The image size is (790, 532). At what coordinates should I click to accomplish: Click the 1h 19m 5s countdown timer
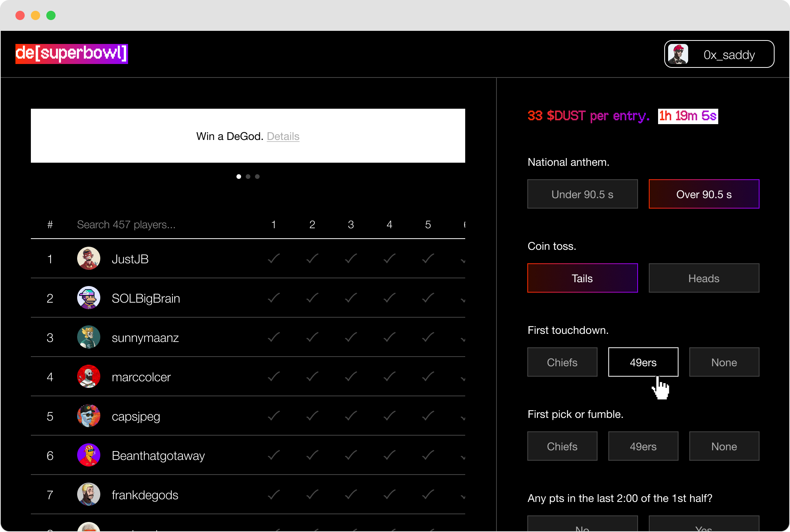point(688,116)
